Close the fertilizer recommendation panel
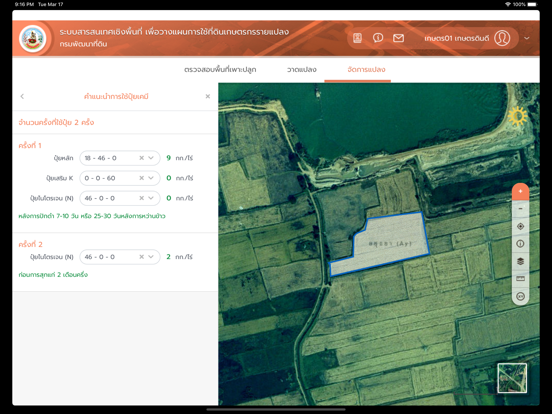Viewport: 552px width, 414px height. pyautogui.click(x=208, y=96)
